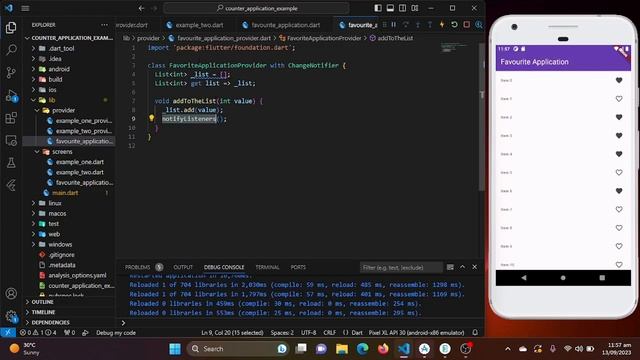Toggle favourite heart for Item 5 row

[x=619, y=172]
